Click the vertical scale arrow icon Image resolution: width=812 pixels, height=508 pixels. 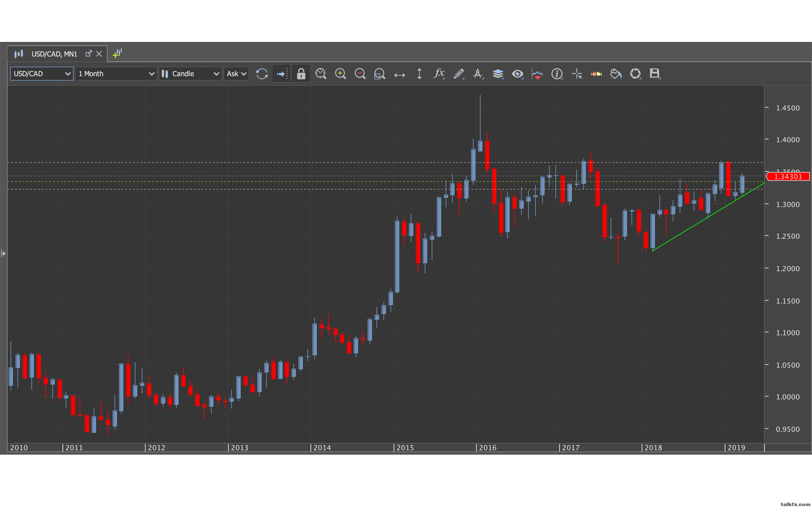click(x=419, y=74)
